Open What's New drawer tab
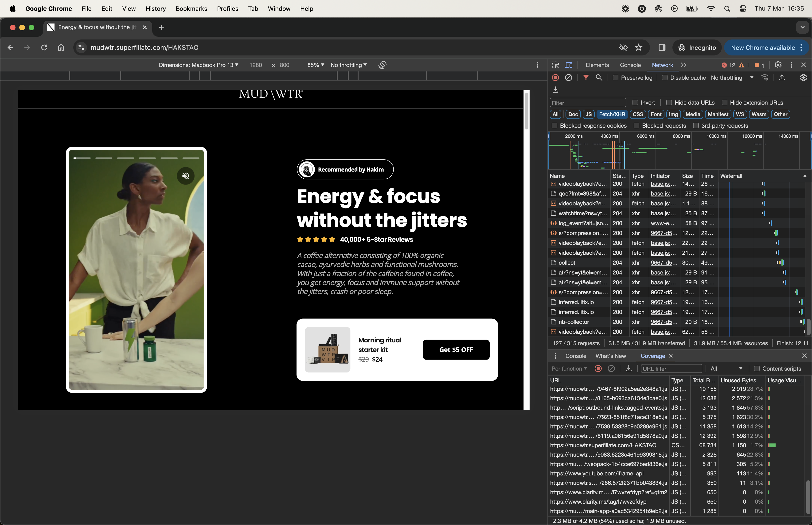This screenshot has height=525, width=812. (611, 356)
